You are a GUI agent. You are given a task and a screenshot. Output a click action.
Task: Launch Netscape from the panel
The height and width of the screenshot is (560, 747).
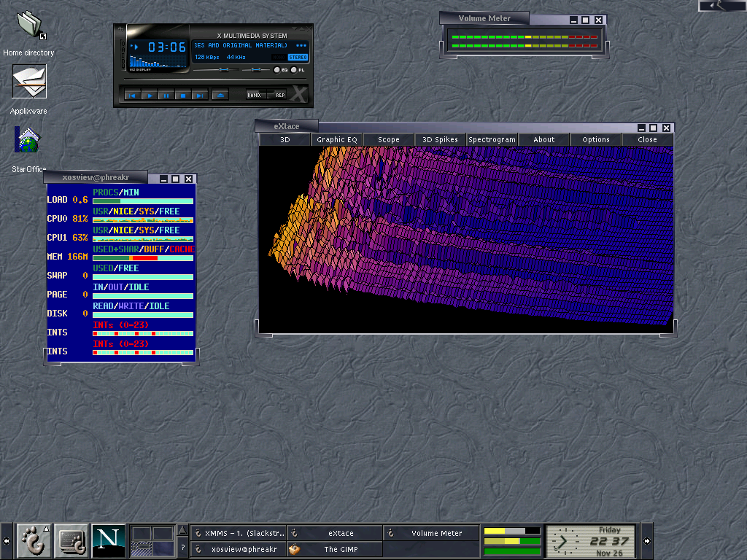click(x=108, y=540)
